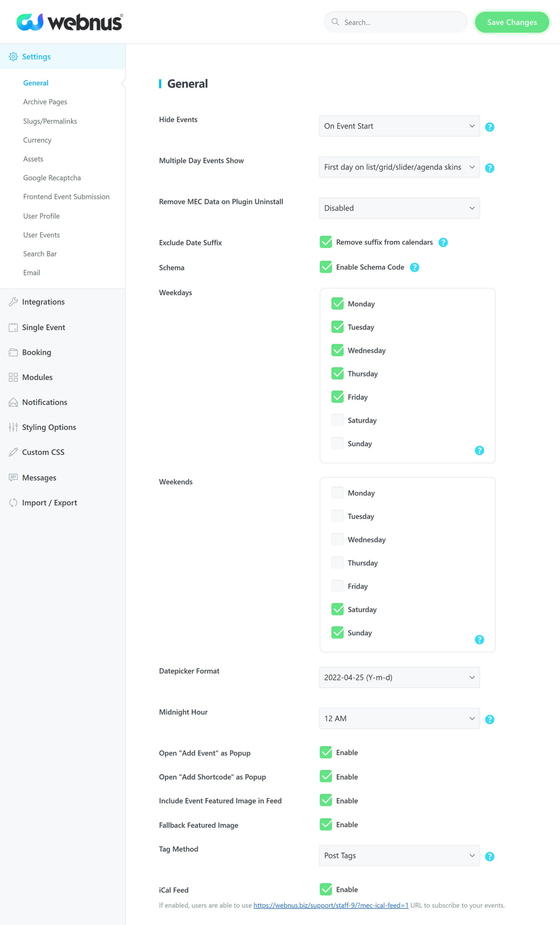This screenshot has height=925, width=560.
Task: Click the Search input field
Action: 395,22
